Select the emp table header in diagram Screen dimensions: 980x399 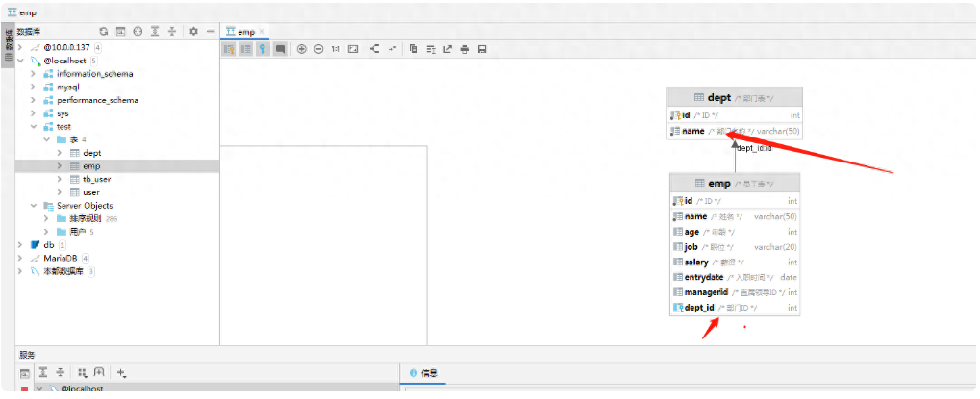point(735,184)
